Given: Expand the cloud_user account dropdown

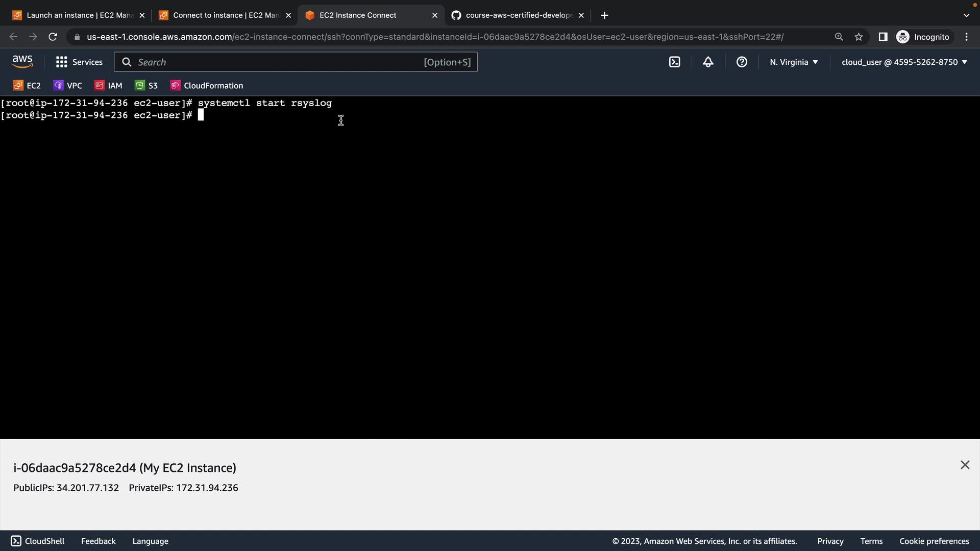Looking at the screenshot, I should 904,62.
